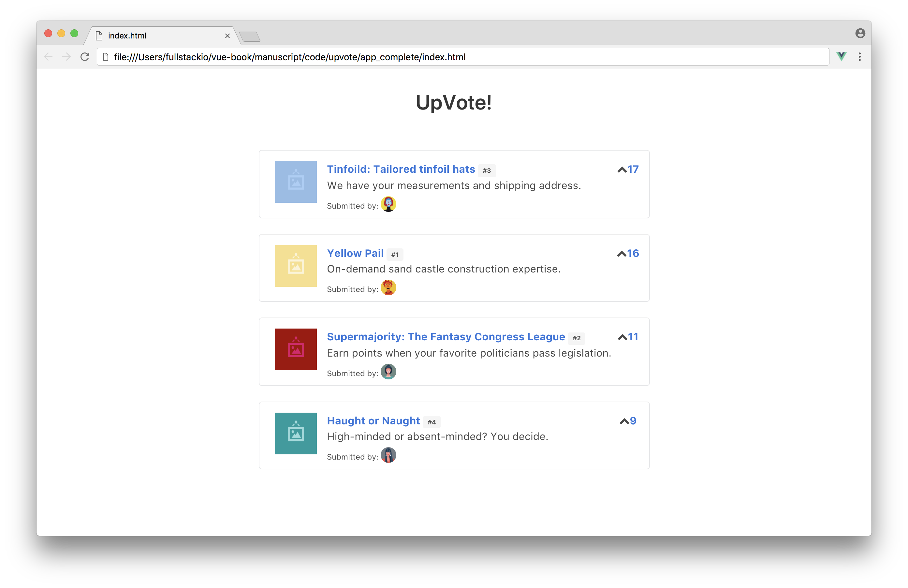Open a new tab button
908x588 pixels.
pos(250,37)
